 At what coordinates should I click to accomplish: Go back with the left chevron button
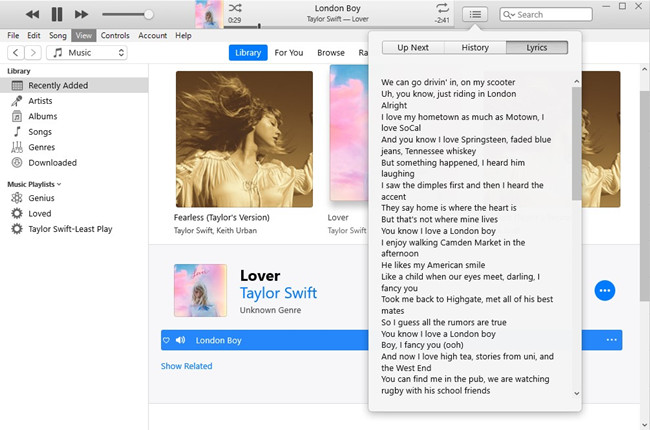pos(16,53)
